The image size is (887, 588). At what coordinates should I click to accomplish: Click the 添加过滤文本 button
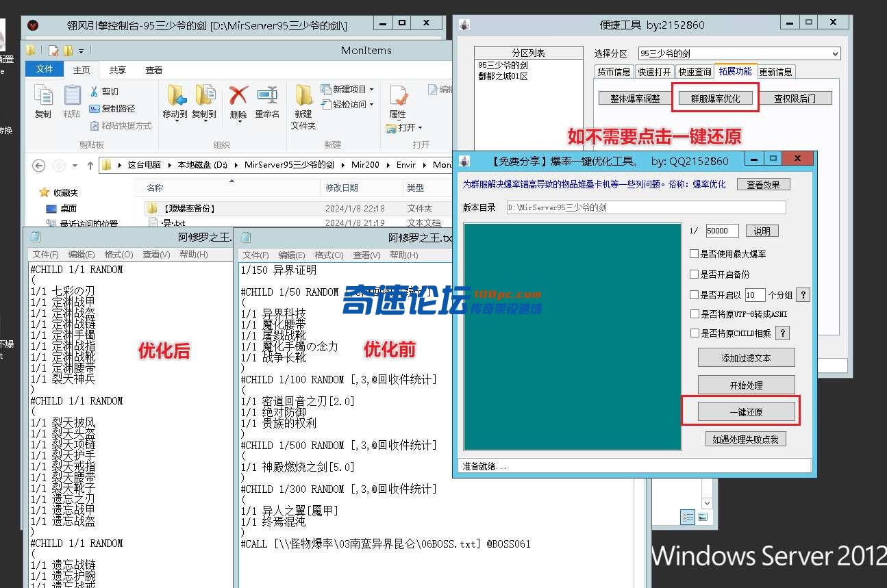click(746, 358)
